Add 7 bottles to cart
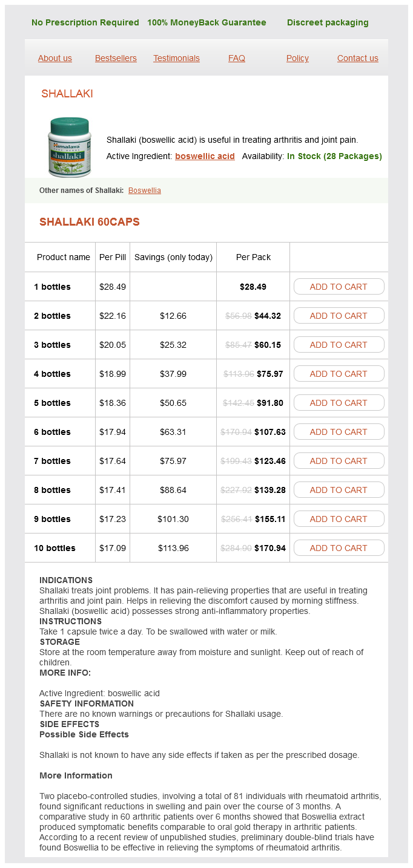This screenshot has width=413, height=868. 339,461
